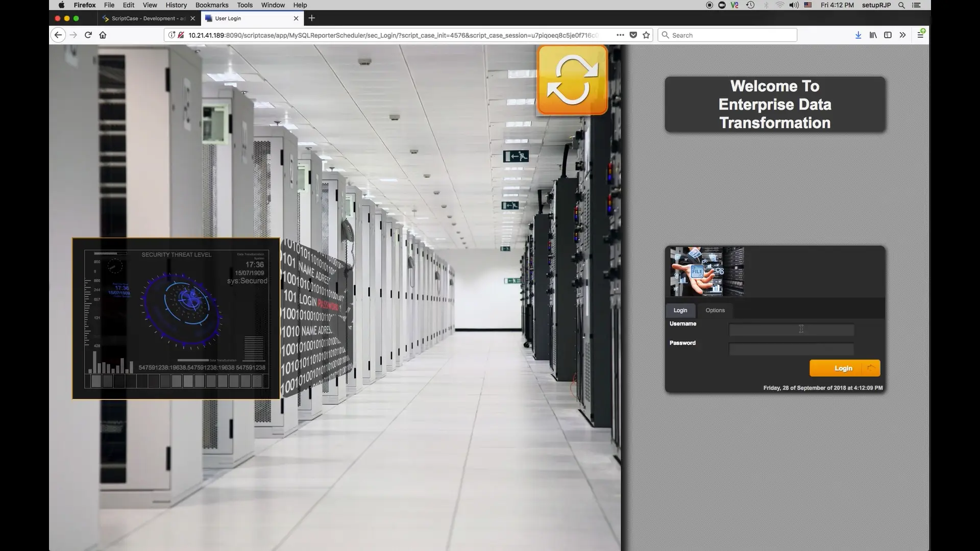Toggle the sidebar view icon

[888, 35]
